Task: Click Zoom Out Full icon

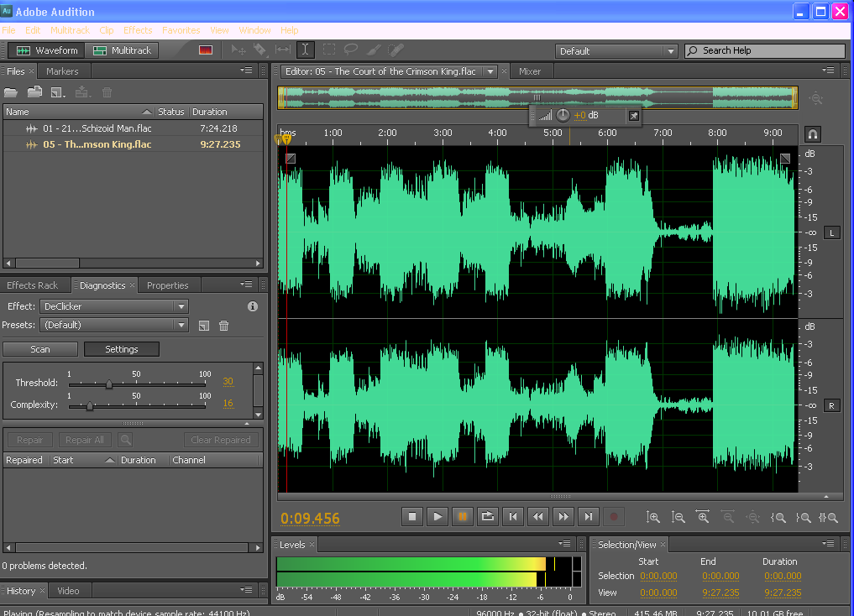Action: click(753, 518)
